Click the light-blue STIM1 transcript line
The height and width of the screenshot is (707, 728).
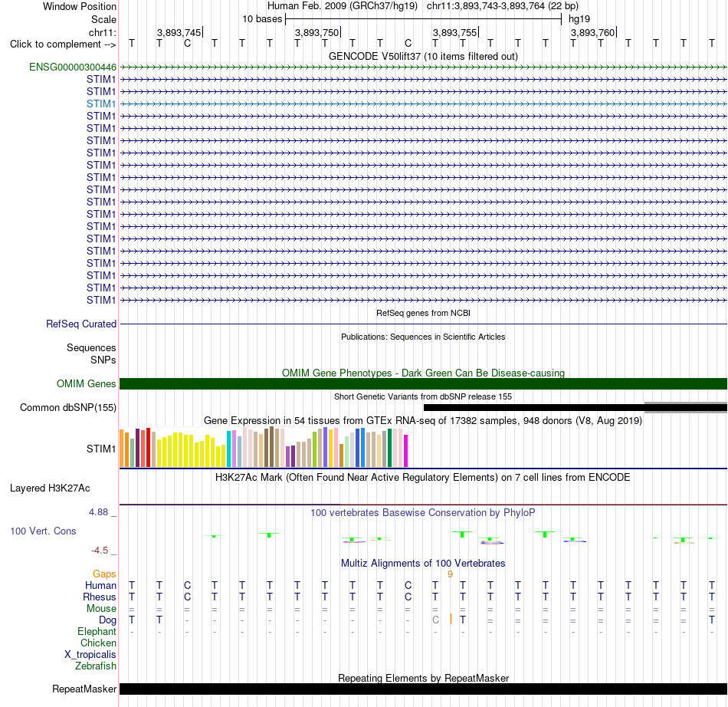tap(424, 104)
